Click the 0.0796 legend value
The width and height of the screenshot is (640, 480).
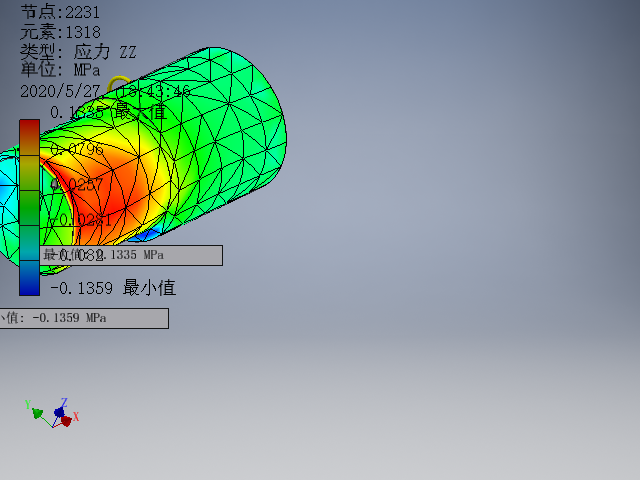pos(77,149)
